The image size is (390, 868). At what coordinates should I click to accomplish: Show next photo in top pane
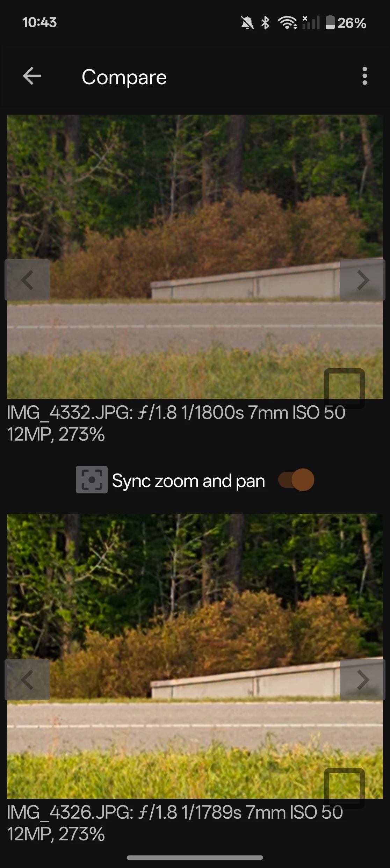[362, 280]
